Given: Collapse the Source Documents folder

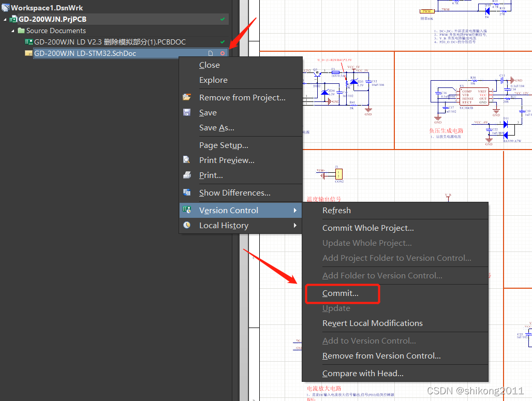Looking at the screenshot, I should coord(14,31).
